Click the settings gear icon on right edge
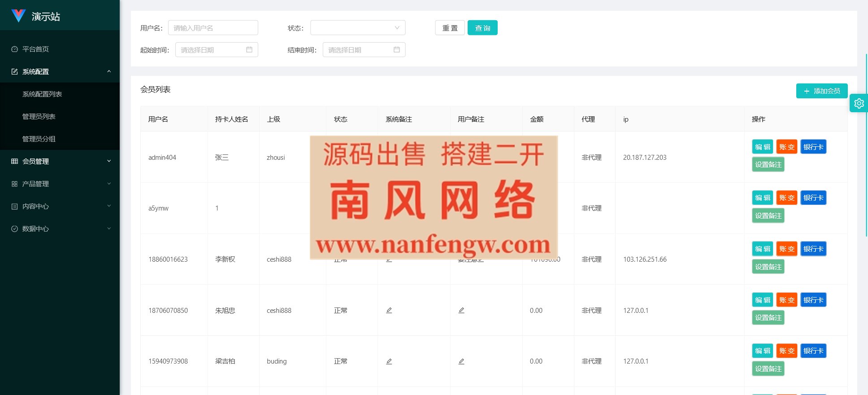Image resolution: width=868 pixels, height=395 pixels. coord(859,103)
